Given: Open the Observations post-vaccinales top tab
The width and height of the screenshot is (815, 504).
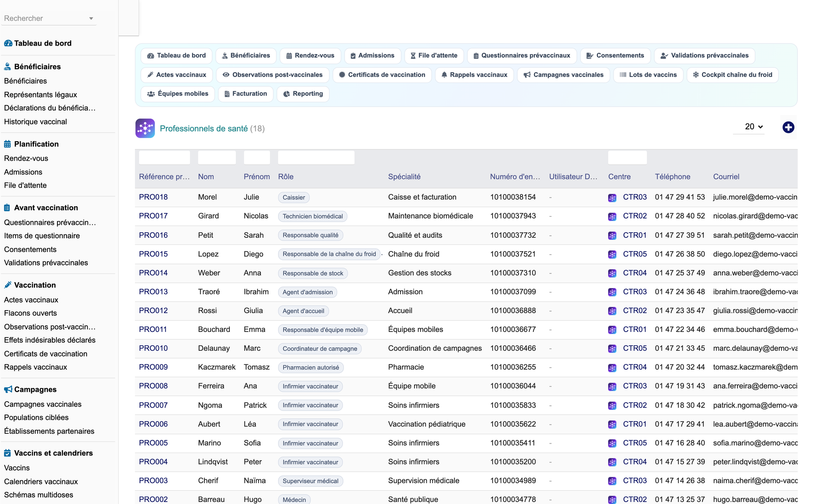Looking at the screenshot, I should 273,75.
